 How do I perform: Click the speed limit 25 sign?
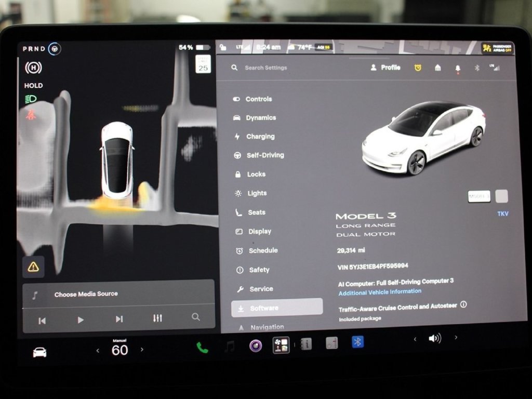203,64
